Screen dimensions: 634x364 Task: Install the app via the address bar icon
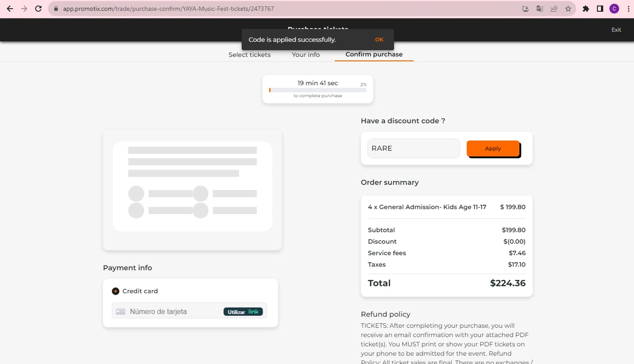click(x=525, y=8)
